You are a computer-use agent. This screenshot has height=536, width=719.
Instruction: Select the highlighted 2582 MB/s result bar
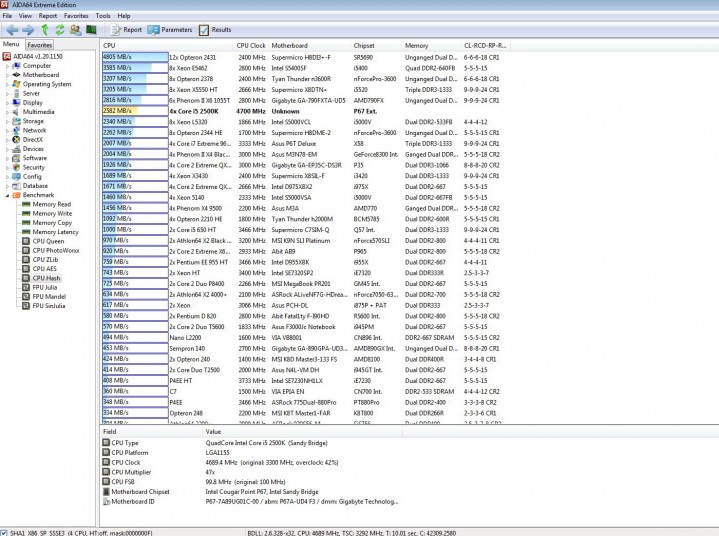(x=135, y=111)
